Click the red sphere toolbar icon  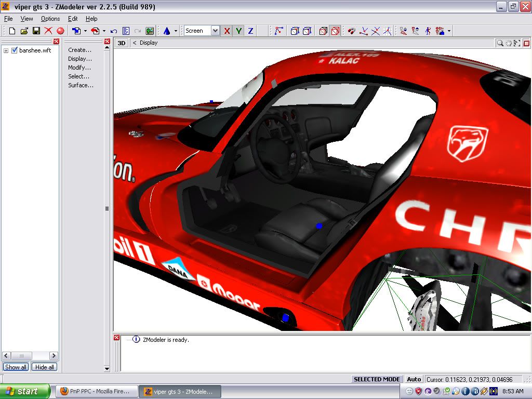click(x=60, y=31)
